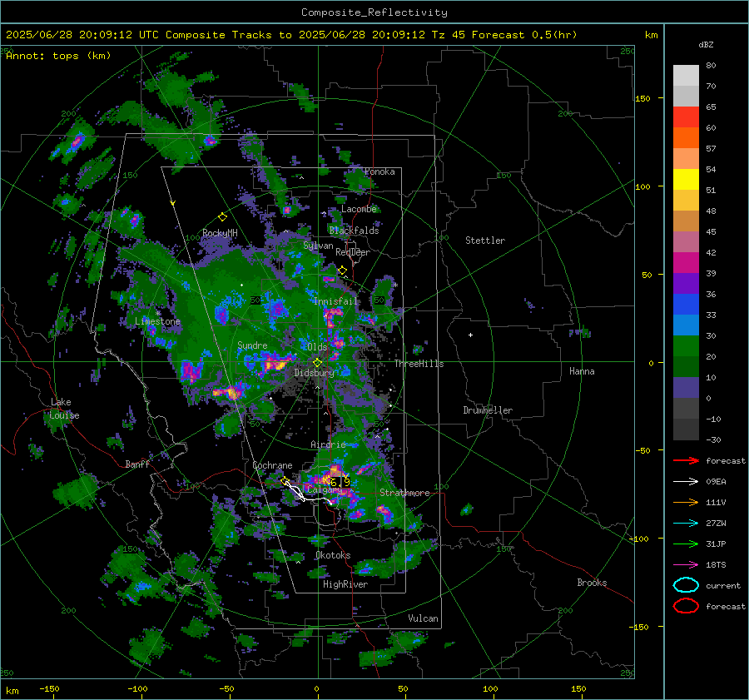Click the Composite_Reflectivity title

[x=374, y=12]
